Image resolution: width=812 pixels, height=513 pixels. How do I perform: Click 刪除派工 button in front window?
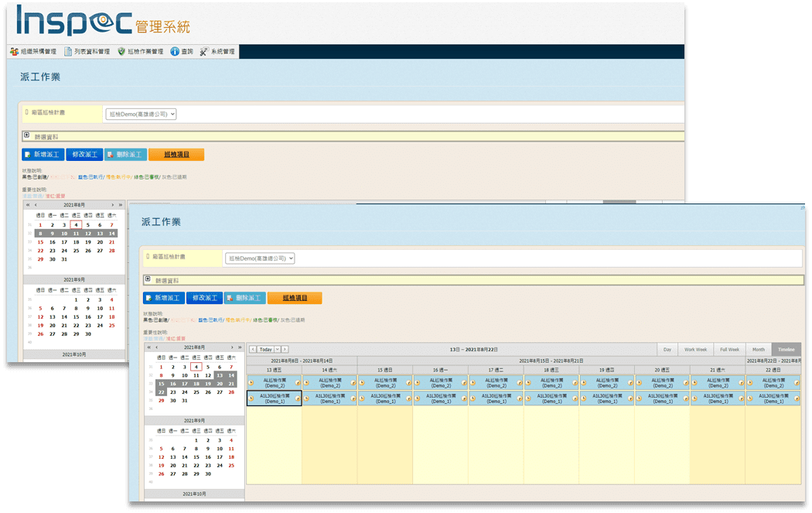coord(244,298)
